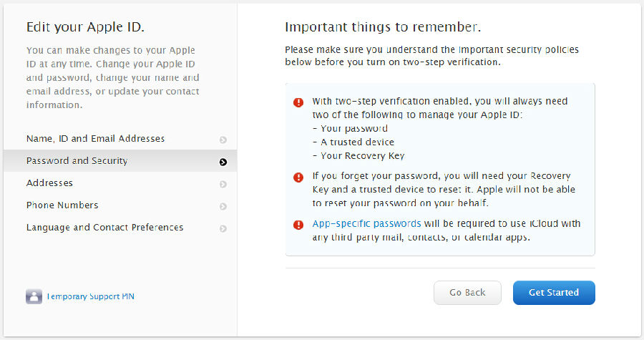This screenshot has width=644, height=340.
Task: Click the Go Back button
Action: click(467, 293)
